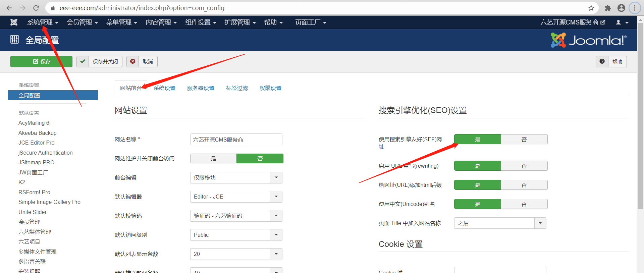Open the user account icon menu

622,22
